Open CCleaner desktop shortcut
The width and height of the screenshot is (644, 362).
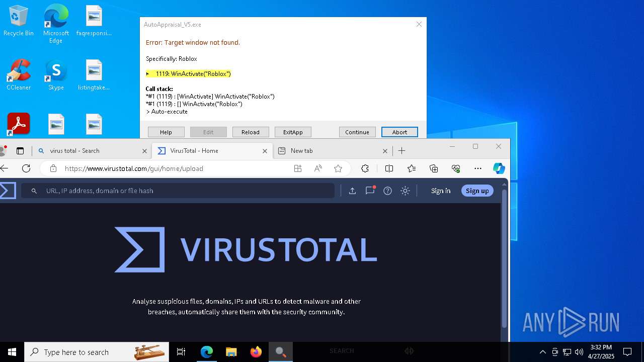pyautogui.click(x=19, y=75)
